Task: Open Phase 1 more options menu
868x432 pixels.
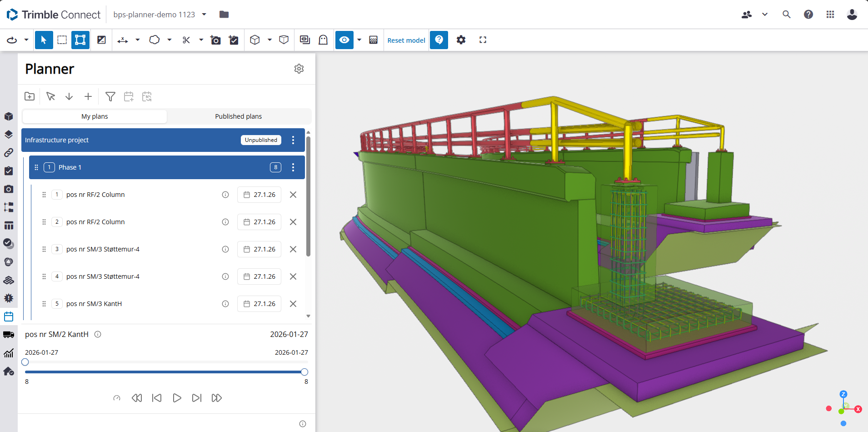Action: point(293,167)
